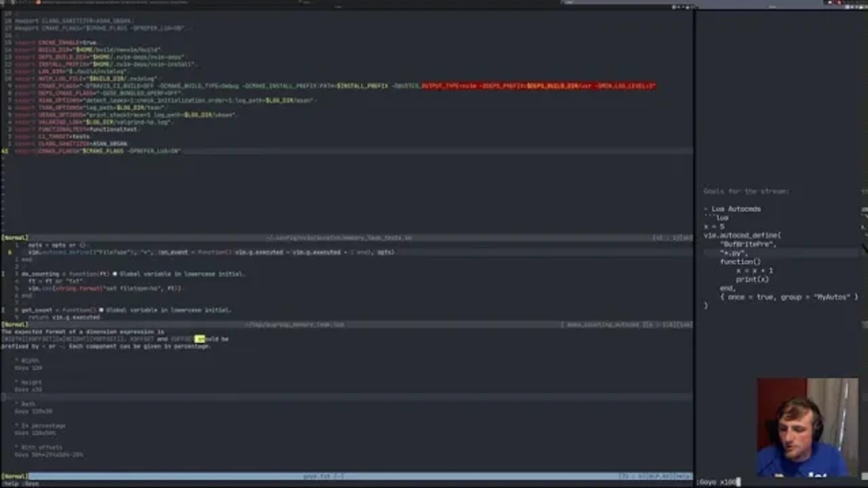Screen dimensions: 868x488
Task: Click 'The expected format of a dimension expression' text
Action: 83,331
